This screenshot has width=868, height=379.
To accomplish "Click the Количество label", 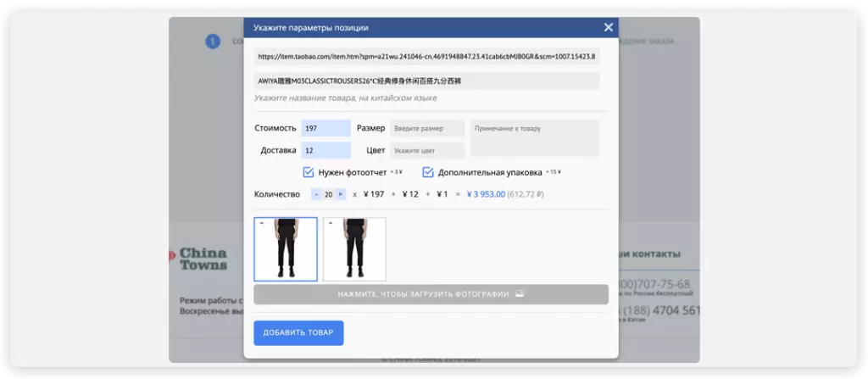I will pos(277,194).
